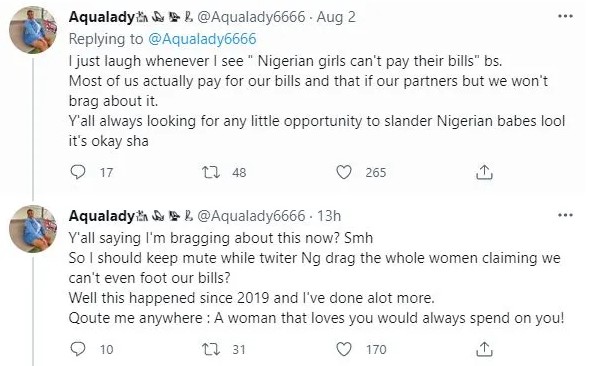Like the tweet with 265 likes
The width and height of the screenshot is (602, 366).
pos(344,172)
